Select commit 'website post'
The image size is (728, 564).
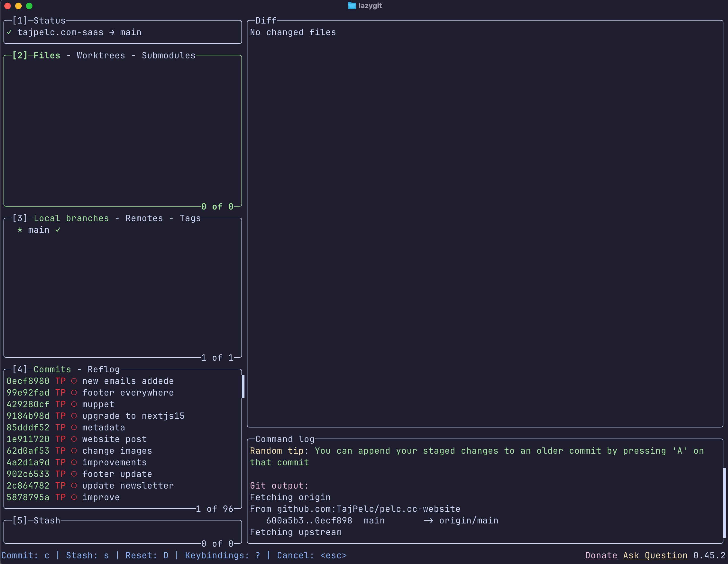[x=122, y=439]
